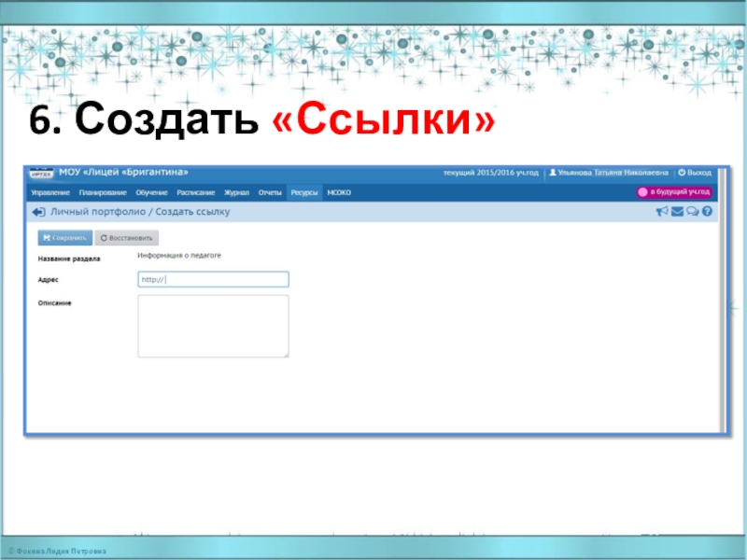Click the Восстановить button
This screenshot has width=747, height=560.
click(x=127, y=238)
